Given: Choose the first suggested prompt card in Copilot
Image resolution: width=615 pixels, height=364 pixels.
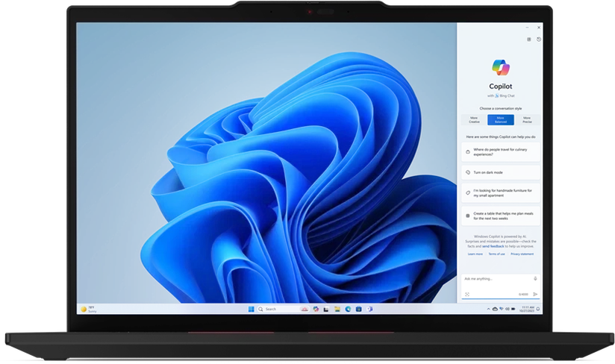Looking at the screenshot, I should (x=500, y=151).
